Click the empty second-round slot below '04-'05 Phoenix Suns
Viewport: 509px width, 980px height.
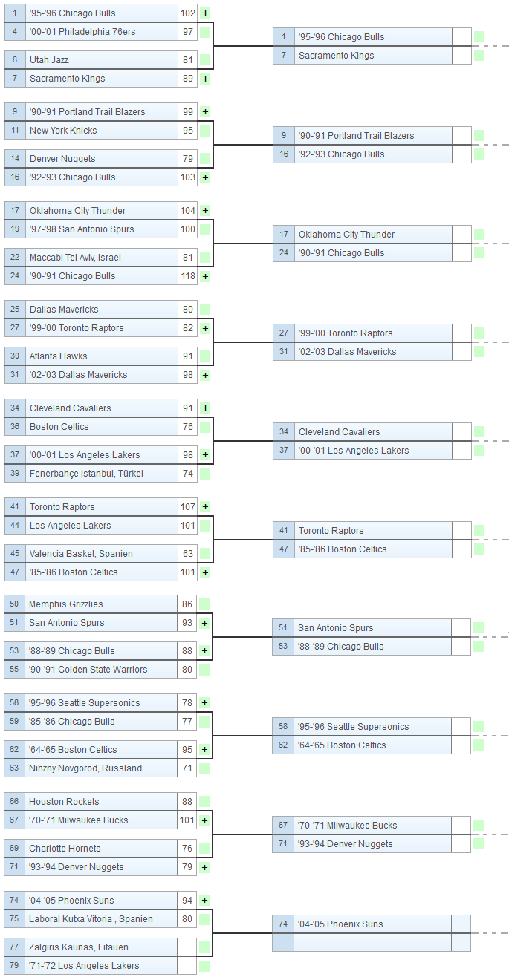pos(372,943)
